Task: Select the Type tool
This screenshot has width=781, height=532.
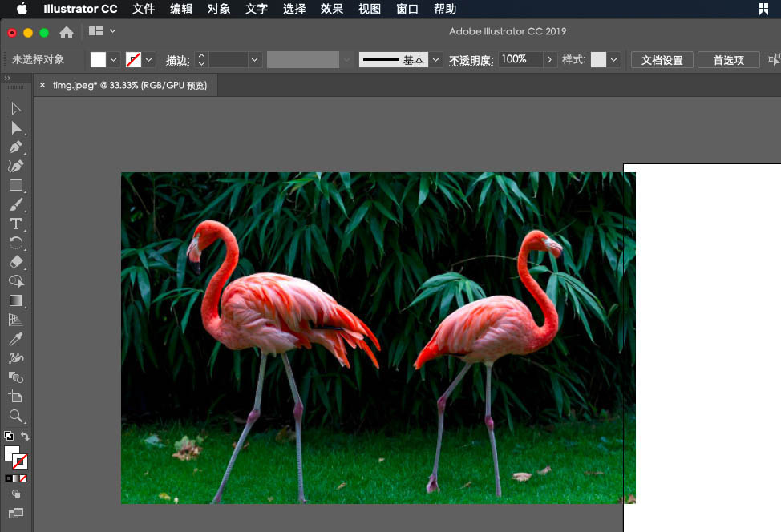Action: [15, 224]
